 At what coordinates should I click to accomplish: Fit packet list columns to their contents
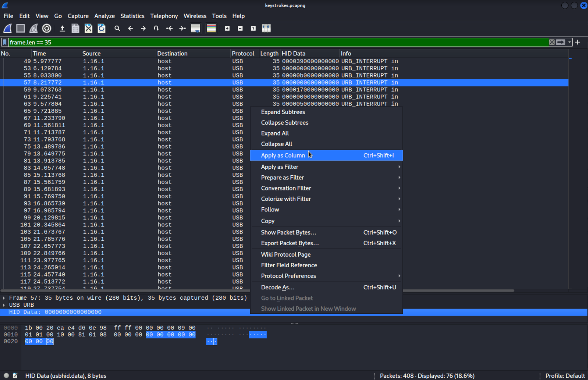pyautogui.click(x=266, y=28)
